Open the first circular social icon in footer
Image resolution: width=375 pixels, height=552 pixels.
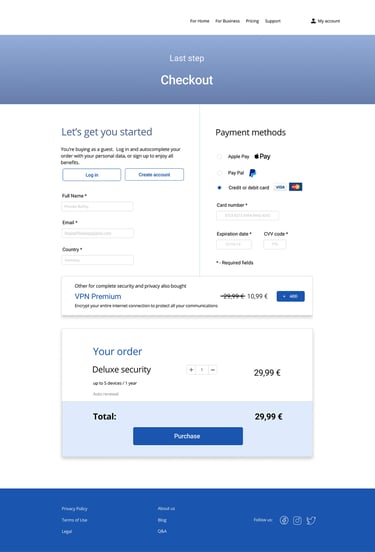tap(284, 520)
